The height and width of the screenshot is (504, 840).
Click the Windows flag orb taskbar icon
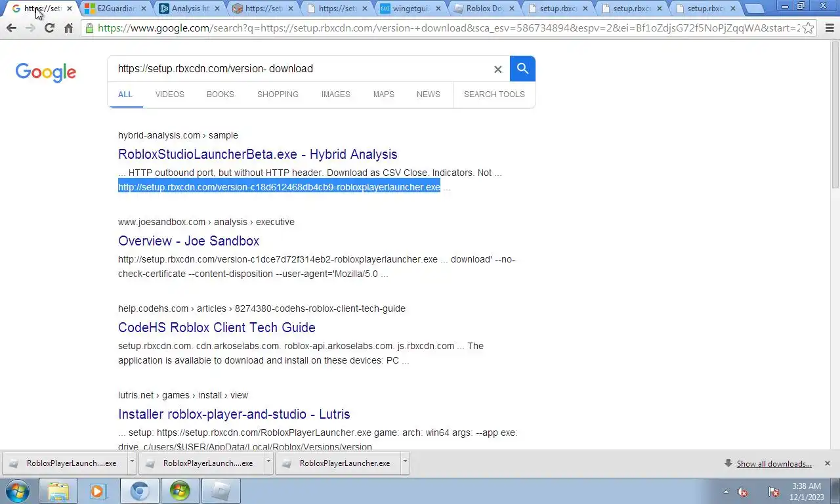[x=180, y=491]
